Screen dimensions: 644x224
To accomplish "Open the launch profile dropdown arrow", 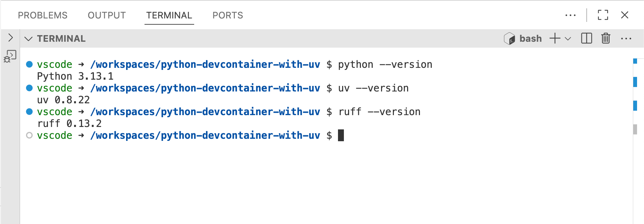I will pyautogui.click(x=568, y=39).
